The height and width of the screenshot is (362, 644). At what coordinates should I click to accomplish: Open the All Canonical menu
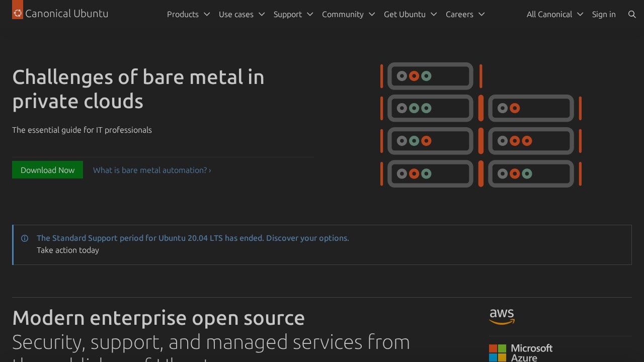(555, 15)
